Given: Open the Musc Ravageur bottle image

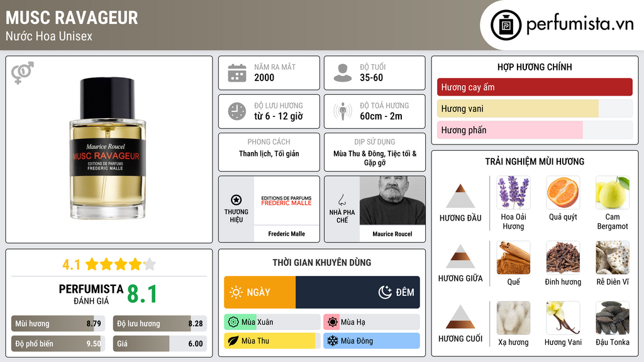Looking at the screenshot, I should click(107, 148).
